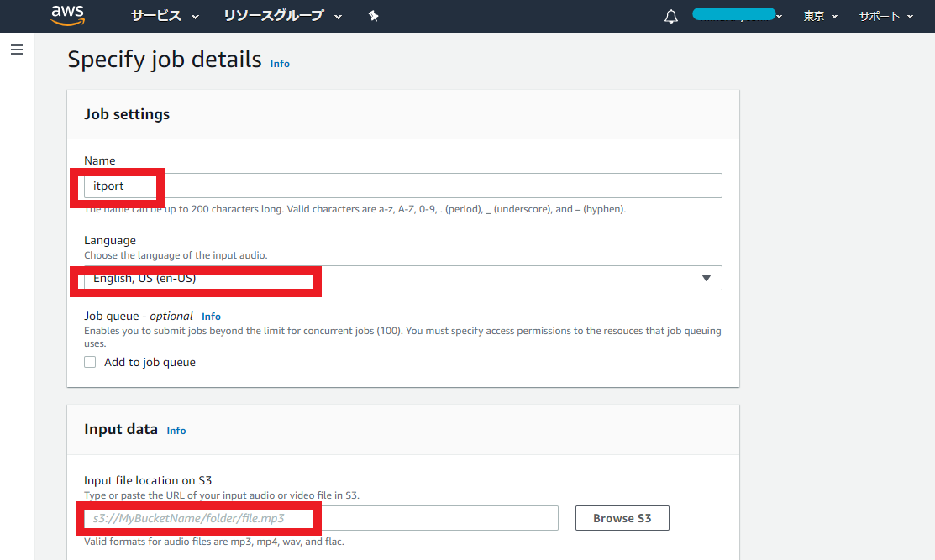Open the サポート support menu
Image resolution: width=935 pixels, height=560 pixels.
(x=886, y=17)
